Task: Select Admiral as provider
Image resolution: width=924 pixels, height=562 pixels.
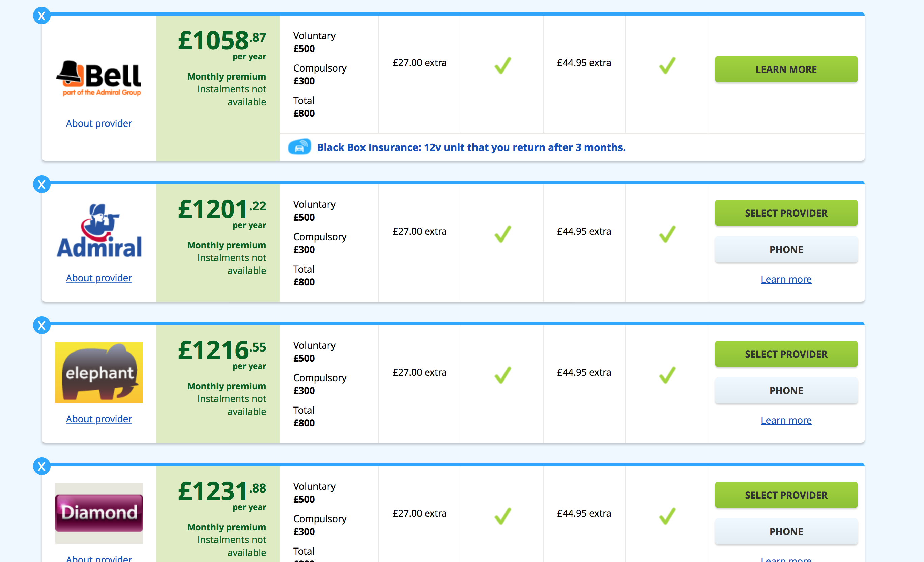Action: (786, 213)
